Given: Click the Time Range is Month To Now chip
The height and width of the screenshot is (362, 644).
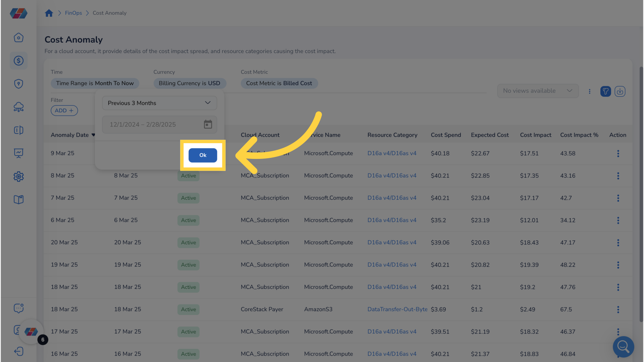Looking at the screenshot, I should 95,83.
